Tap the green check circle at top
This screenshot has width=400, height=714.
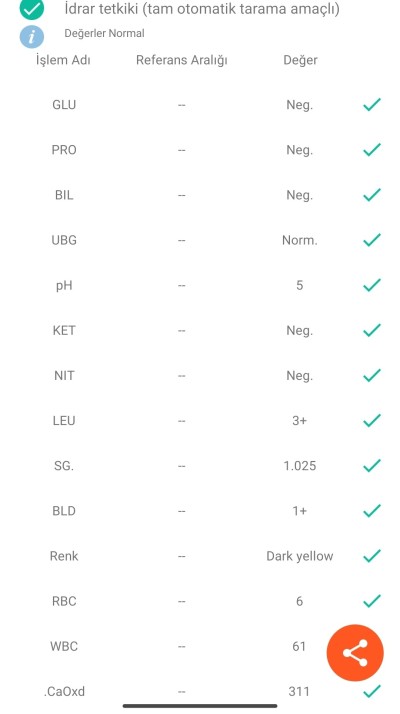pos(32,9)
